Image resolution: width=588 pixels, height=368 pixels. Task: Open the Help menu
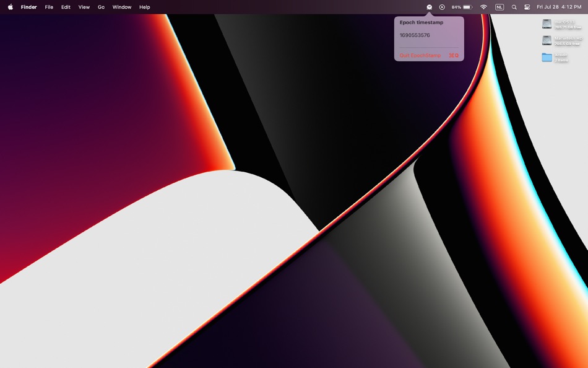[144, 7]
